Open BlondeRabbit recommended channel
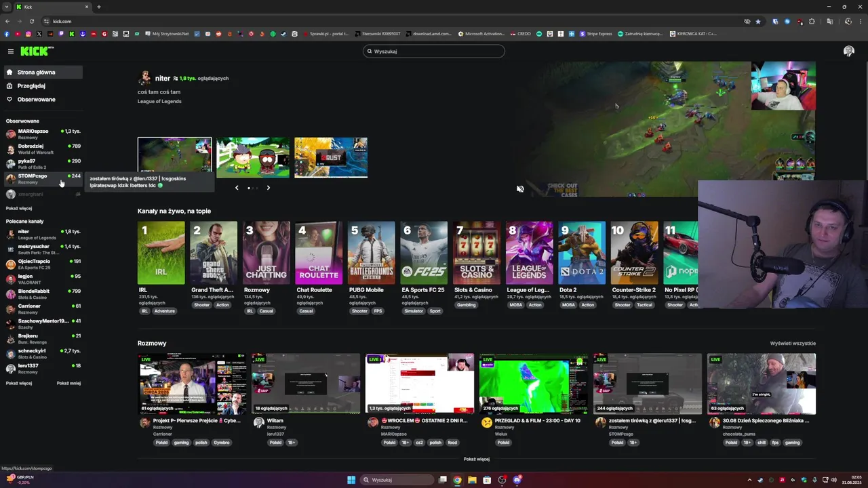The width and height of the screenshot is (868, 488). 42,293
